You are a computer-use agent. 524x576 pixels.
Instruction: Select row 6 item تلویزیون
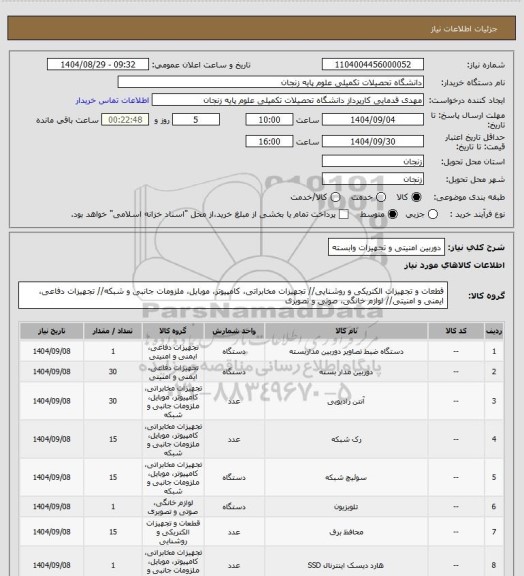(346, 507)
